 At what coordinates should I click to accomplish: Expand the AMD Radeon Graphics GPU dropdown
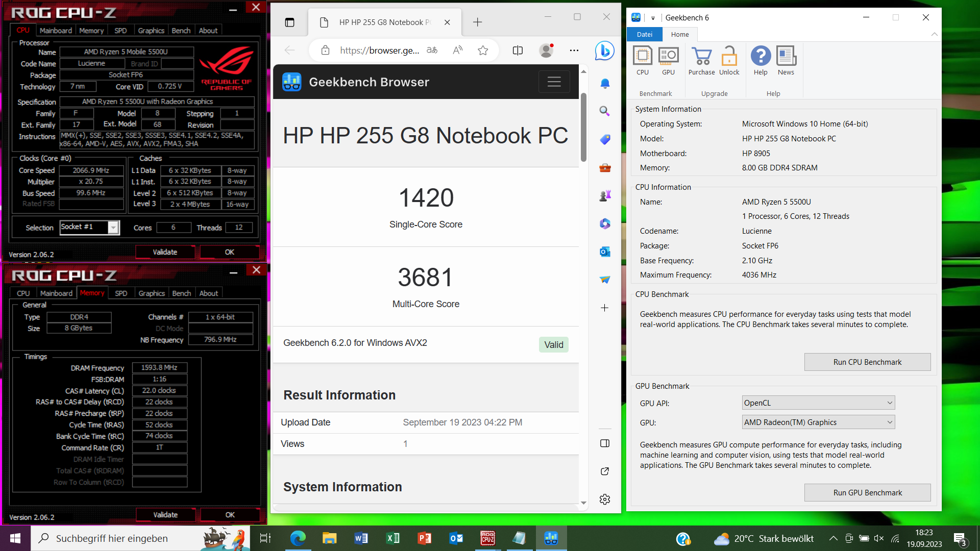(x=818, y=422)
